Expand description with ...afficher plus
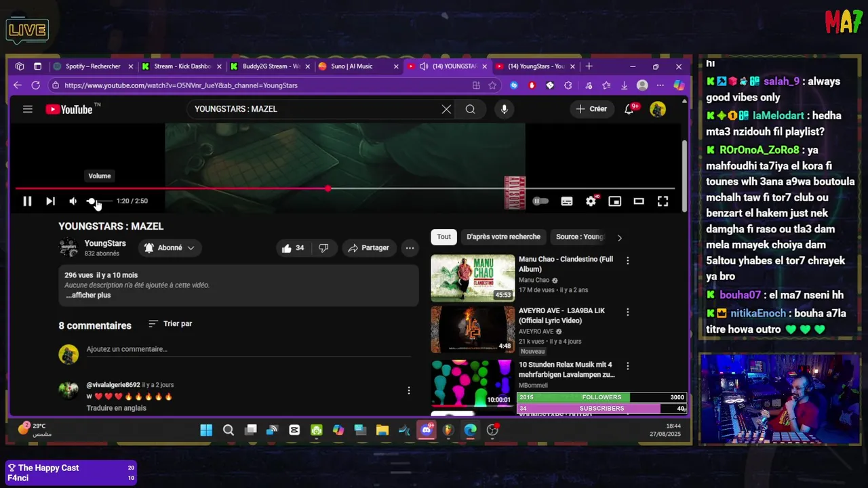This screenshot has height=488, width=868. point(88,296)
